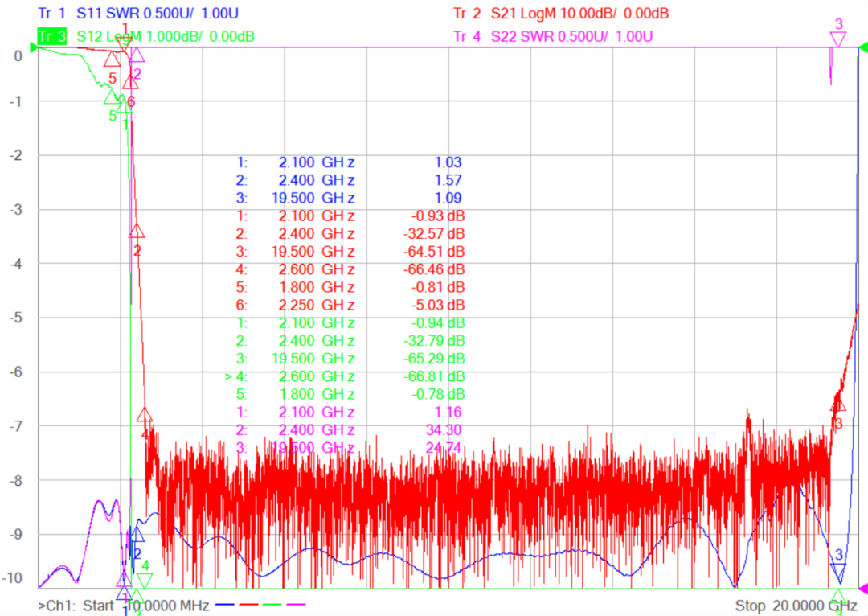This screenshot has width=868, height=616.
Task: Click the Start 10.0000 MHz frequency label
Action: coord(146,606)
